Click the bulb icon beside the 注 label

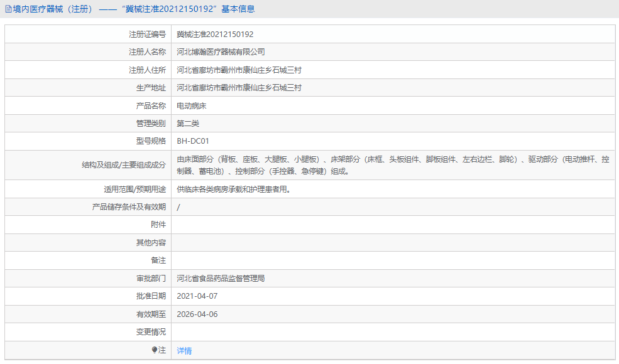(x=154, y=350)
